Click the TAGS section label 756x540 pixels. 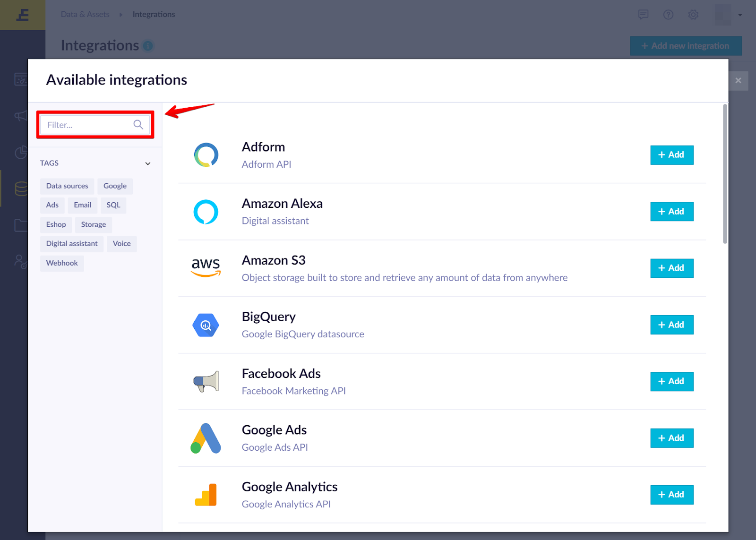(x=49, y=163)
